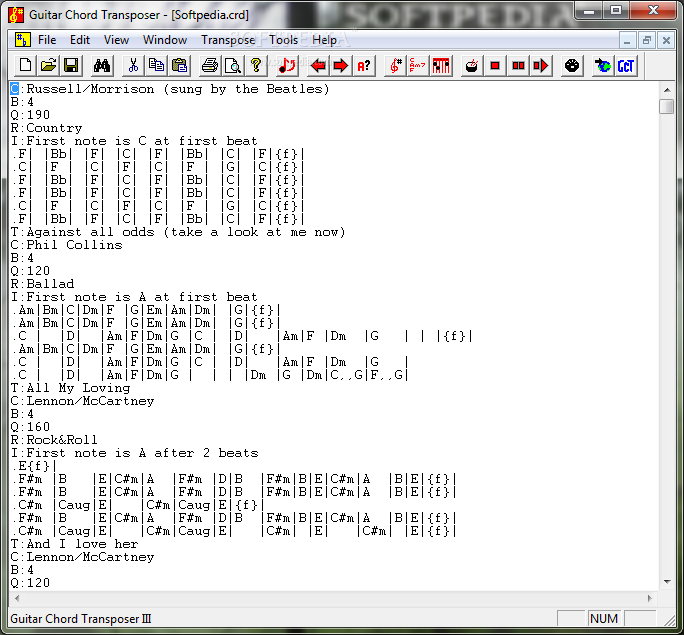
Task: Click the blue GCT icon
Action: [626, 66]
